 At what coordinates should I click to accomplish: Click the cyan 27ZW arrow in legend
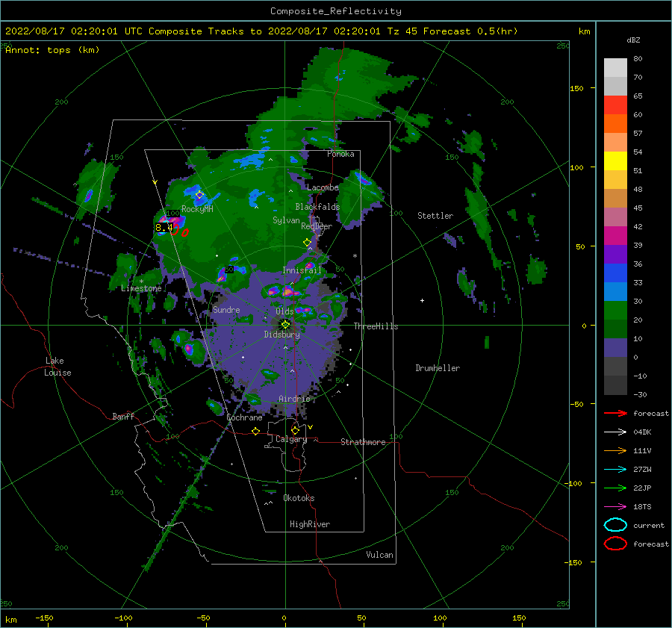coord(615,470)
